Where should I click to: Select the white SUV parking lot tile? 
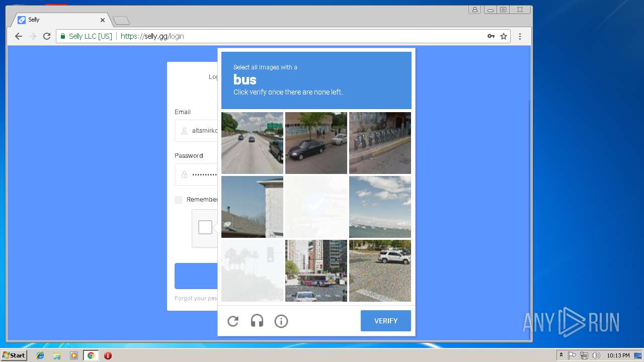click(x=380, y=270)
